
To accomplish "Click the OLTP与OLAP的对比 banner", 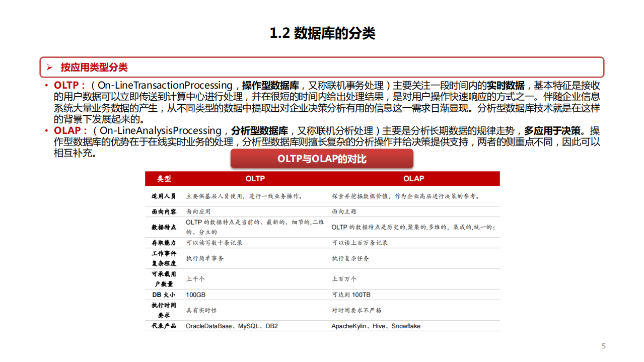I will click(322, 159).
